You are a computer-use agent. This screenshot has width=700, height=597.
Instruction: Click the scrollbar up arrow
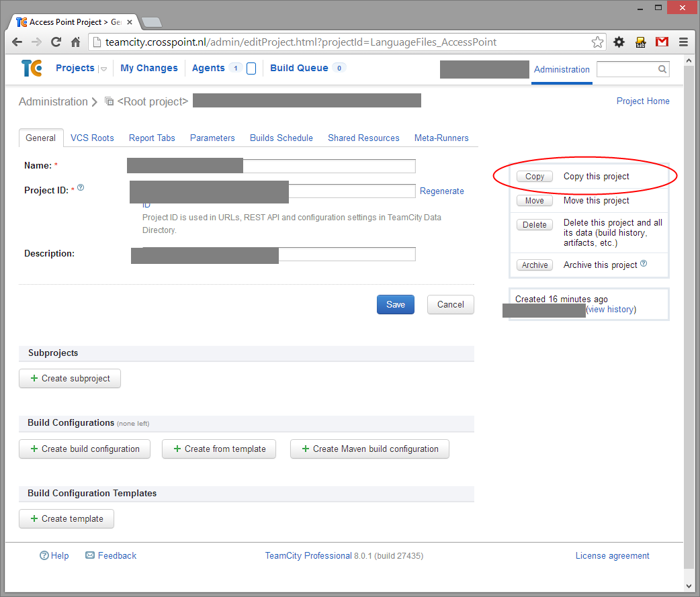tap(689, 60)
